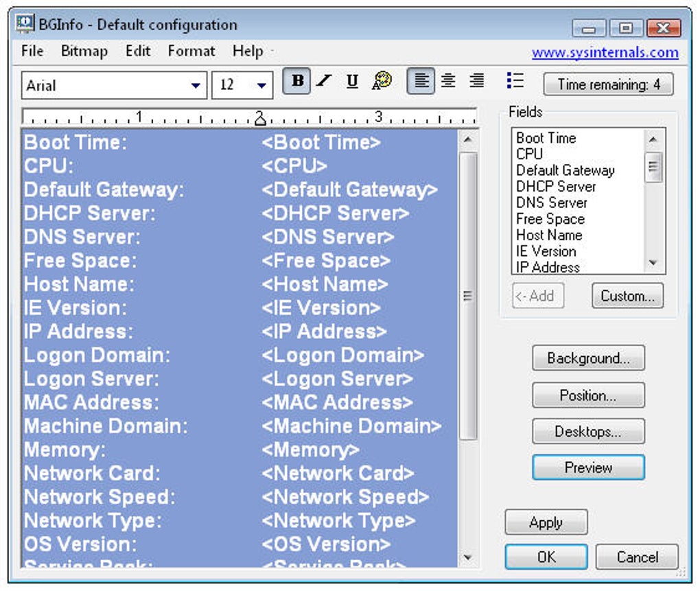
Task: Click the 'Machine Domain:' label in editor
Action: tap(106, 426)
